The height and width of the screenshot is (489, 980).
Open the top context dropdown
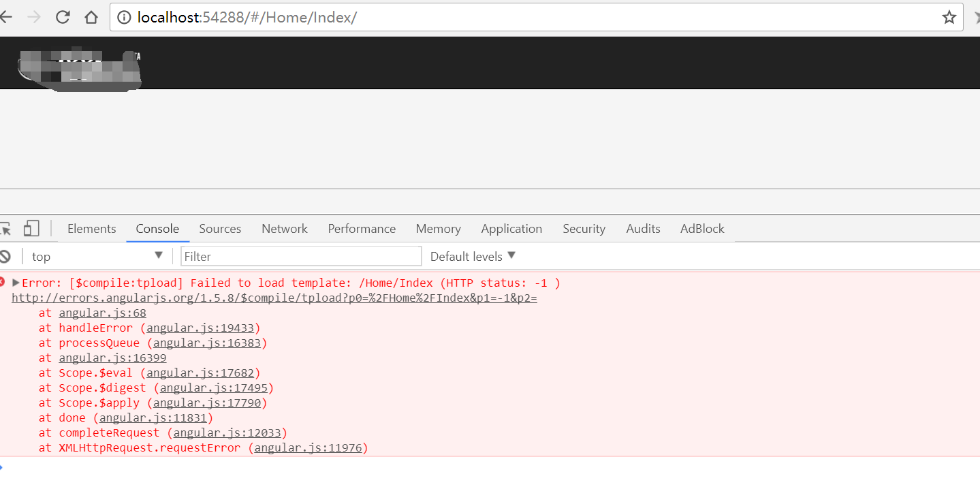(x=97, y=257)
